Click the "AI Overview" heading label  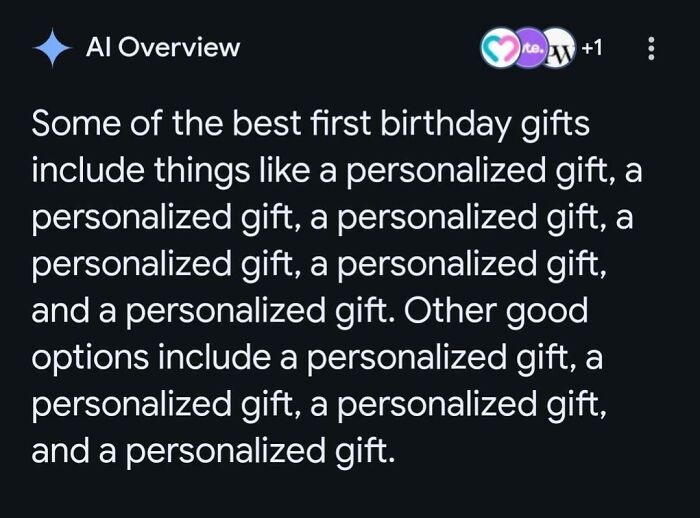tap(163, 47)
